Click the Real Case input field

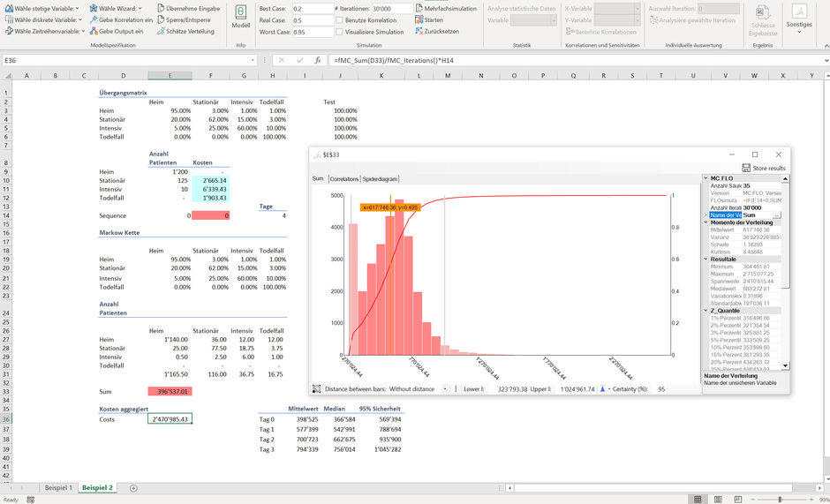[313, 20]
